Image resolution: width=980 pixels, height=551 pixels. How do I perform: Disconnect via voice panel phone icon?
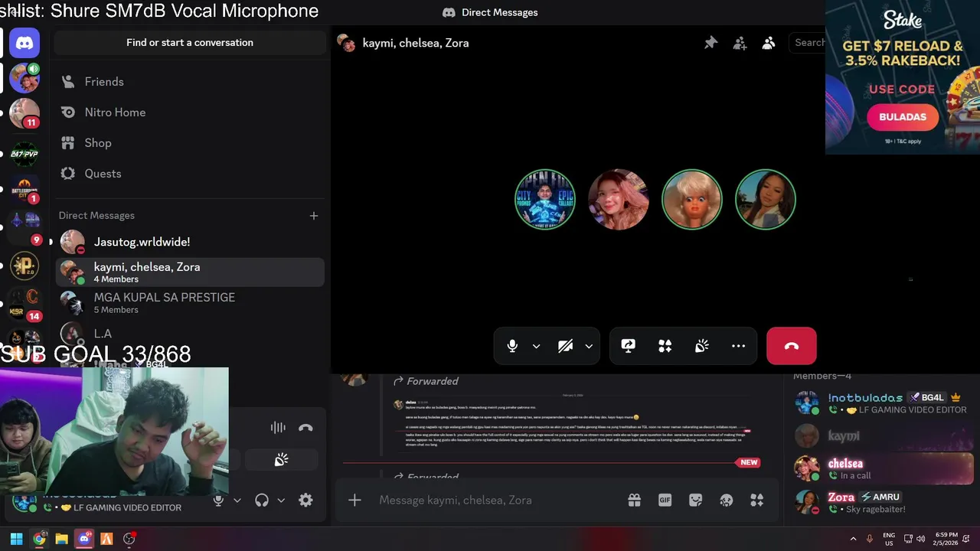tap(305, 428)
